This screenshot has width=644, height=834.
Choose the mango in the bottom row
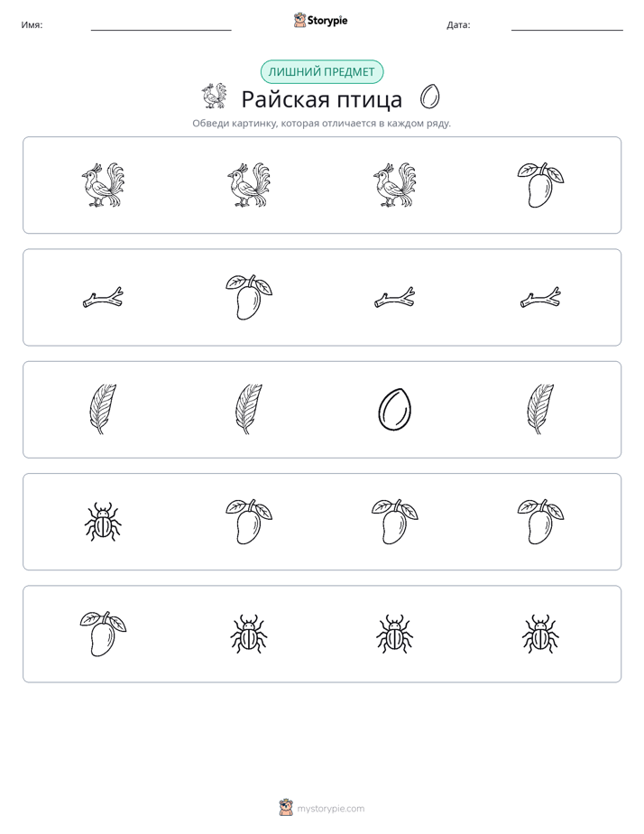tap(103, 634)
